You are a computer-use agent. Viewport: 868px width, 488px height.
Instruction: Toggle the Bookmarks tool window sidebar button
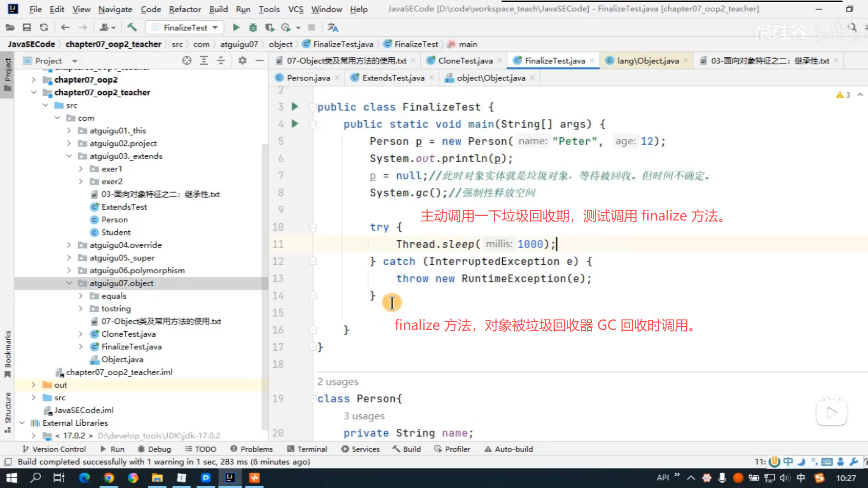tap(7, 354)
